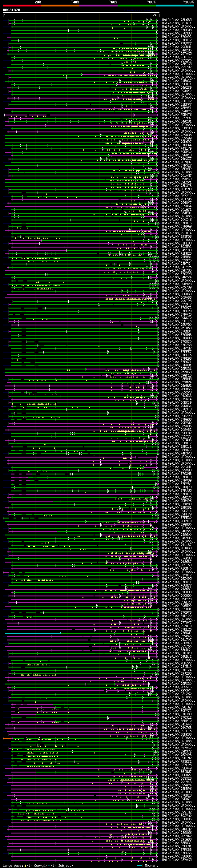This screenshot has width=197, height=868.
Task: Select the UniRef100_B6INW7 label
Action: pyautogui.click(x=177, y=772)
